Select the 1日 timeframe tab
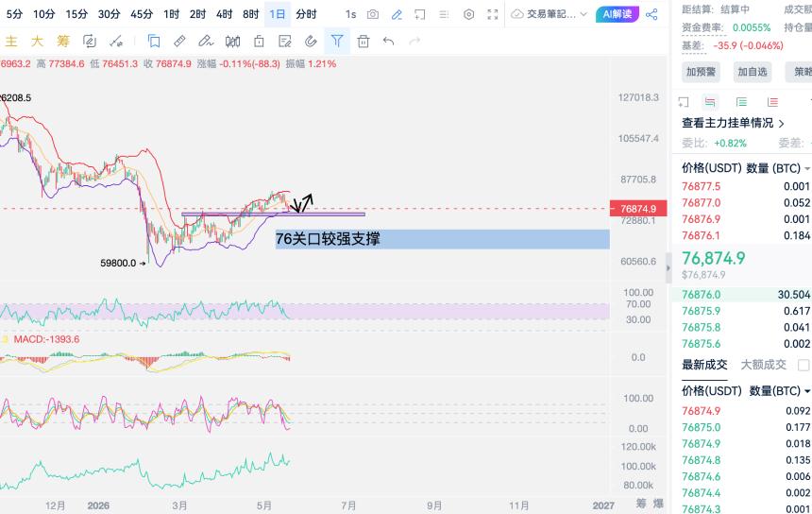812x514 pixels. [x=278, y=14]
